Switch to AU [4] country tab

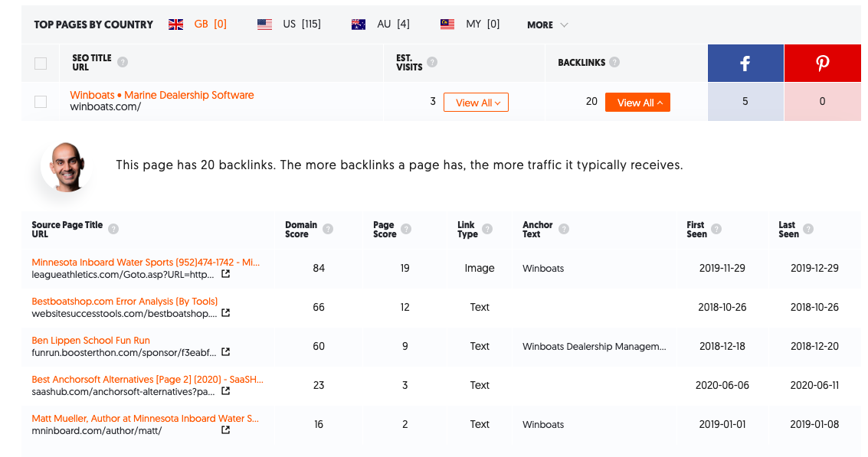(x=394, y=24)
